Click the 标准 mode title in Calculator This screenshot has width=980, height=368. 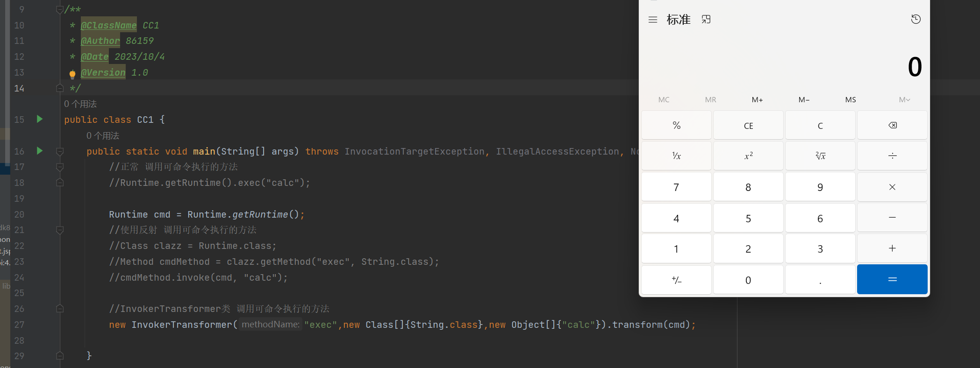click(679, 20)
